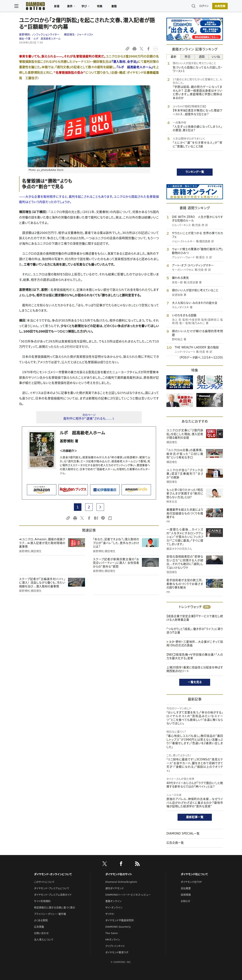Click the ランキング一覧 button
Image resolution: width=242 pixels, height=980 pixels.
coord(195,172)
